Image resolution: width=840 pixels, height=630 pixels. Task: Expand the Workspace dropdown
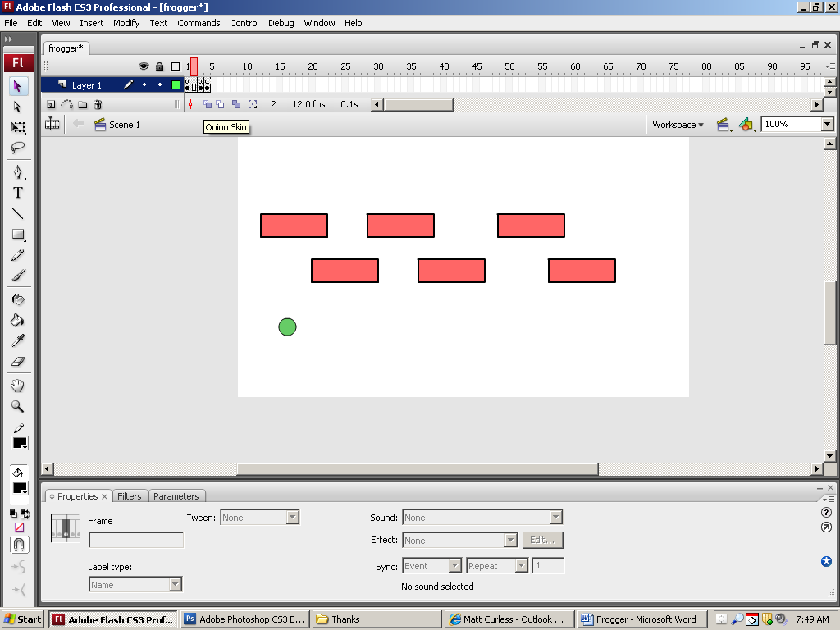pyautogui.click(x=678, y=125)
